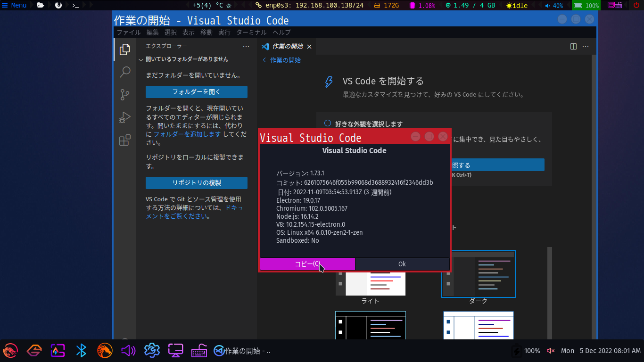The height and width of the screenshot is (362, 644).
Task: Click the idle brightness sun indicator
Action: 517,6
